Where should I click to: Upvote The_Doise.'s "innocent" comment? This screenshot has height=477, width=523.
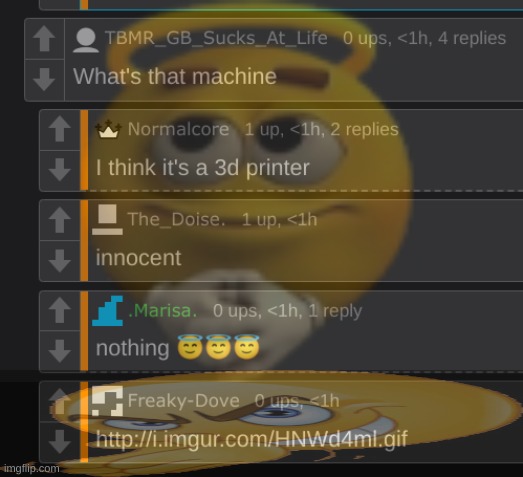(x=60, y=220)
